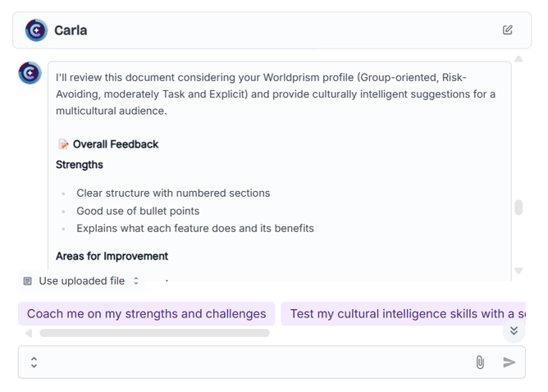Click the chat scrollbar down arrow

[518, 271]
